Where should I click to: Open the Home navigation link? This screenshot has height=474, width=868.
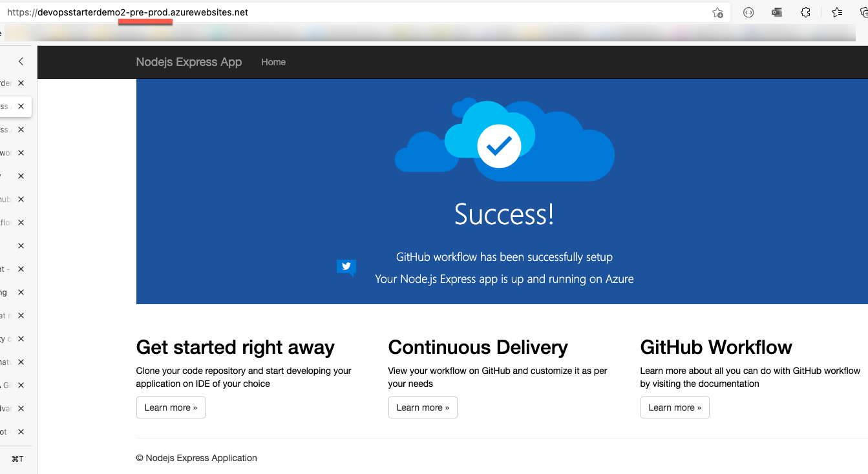tap(273, 62)
